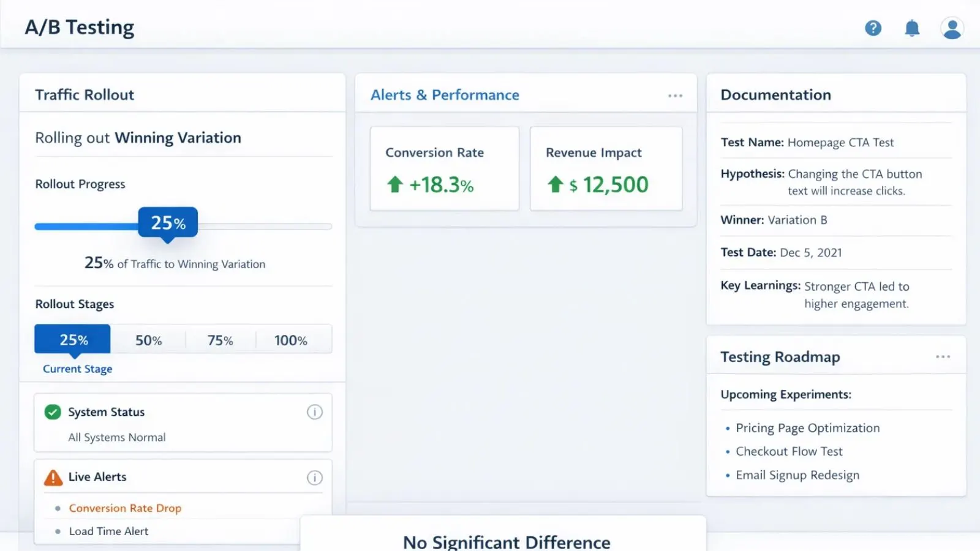The image size is (980, 551).
Task: Open the Pricing Page Optimization experiment
Action: (807, 428)
